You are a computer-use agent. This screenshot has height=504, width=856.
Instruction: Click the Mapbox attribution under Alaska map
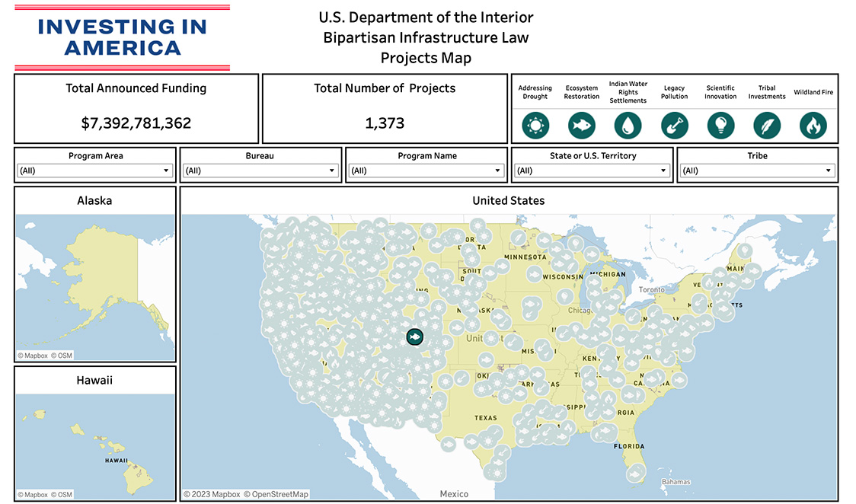33,356
